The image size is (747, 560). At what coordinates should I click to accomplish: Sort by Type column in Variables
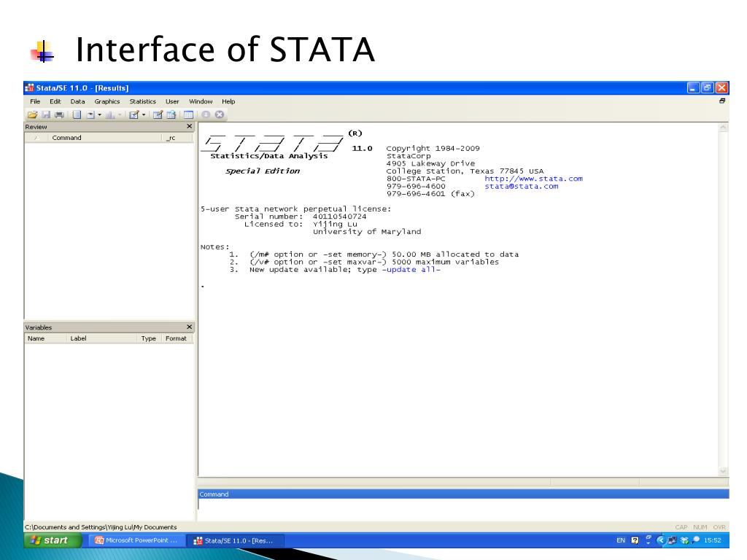coord(150,338)
